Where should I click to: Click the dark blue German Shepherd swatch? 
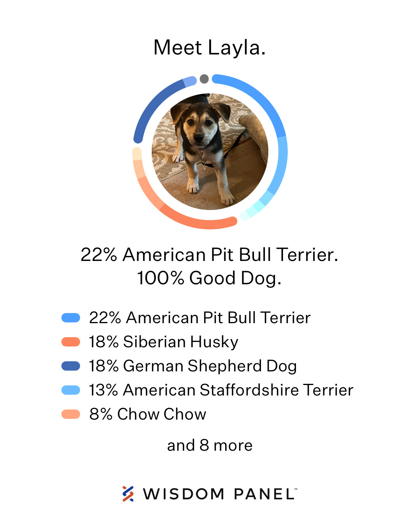point(71,366)
